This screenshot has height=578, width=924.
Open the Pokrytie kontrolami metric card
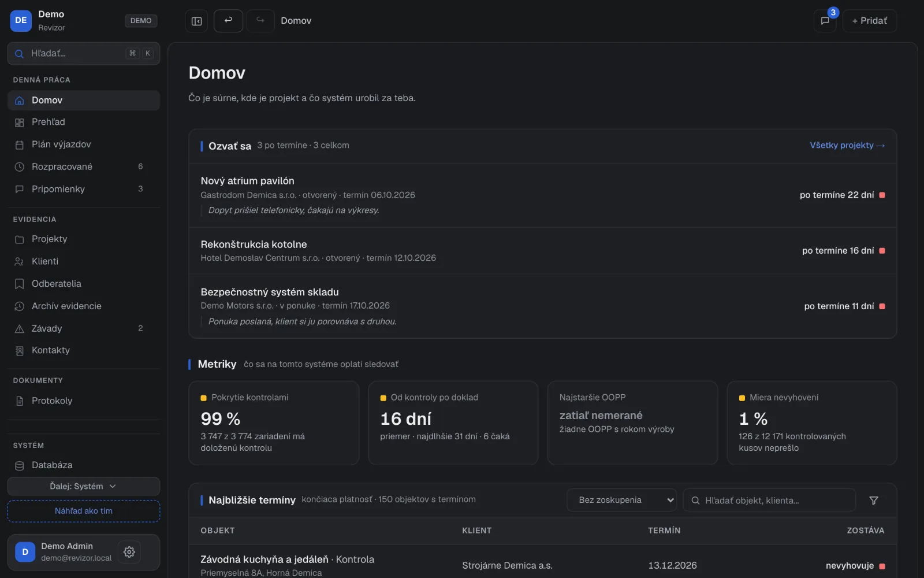tap(274, 423)
